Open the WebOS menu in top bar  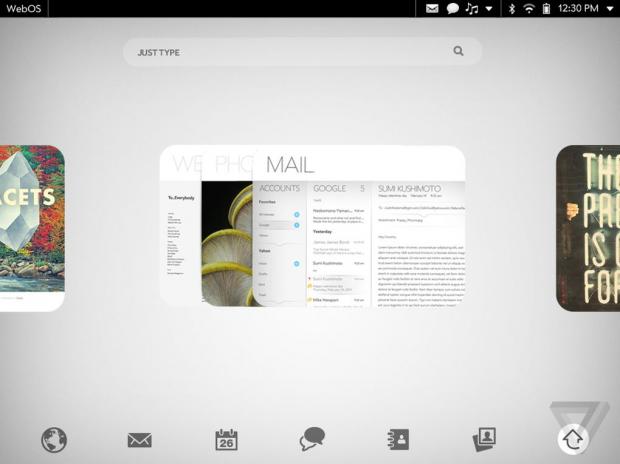point(24,9)
